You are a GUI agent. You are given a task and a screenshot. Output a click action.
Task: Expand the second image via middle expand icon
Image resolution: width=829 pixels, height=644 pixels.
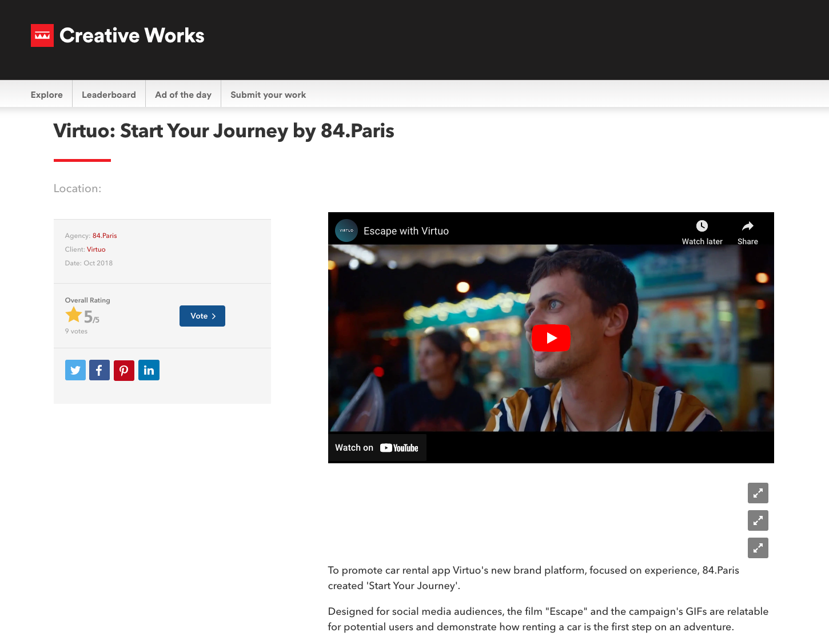[758, 520]
